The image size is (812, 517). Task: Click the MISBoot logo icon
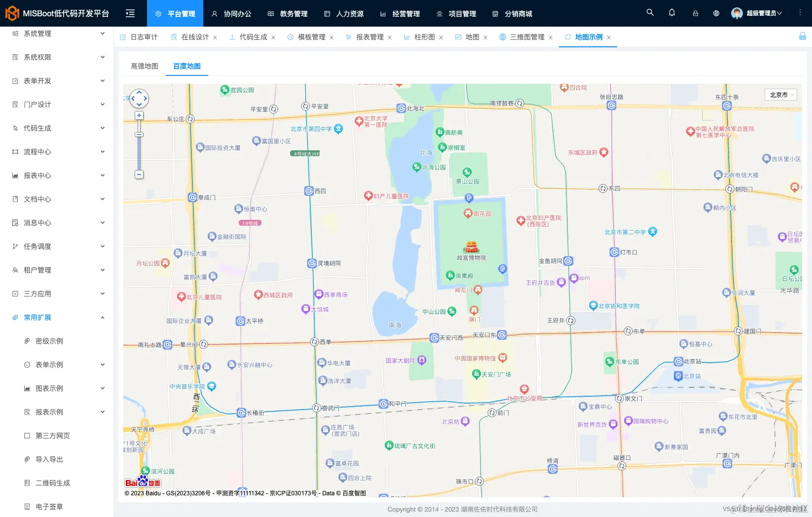pyautogui.click(x=12, y=13)
